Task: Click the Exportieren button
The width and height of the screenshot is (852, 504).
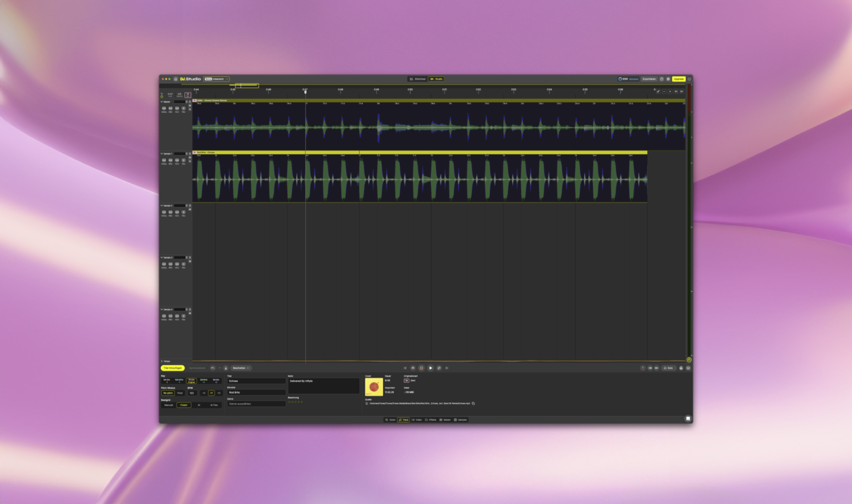Action: tap(649, 79)
